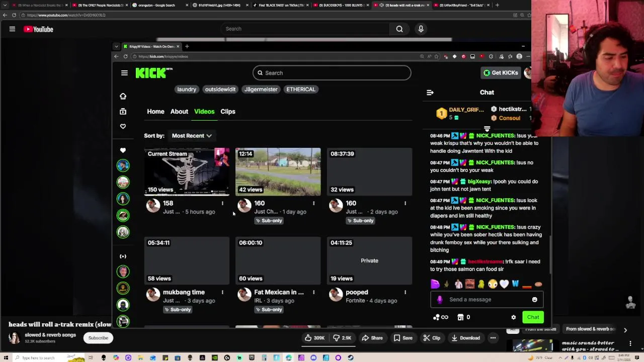Click the Kick search field
The width and height of the screenshot is (644, 362).
coord(332,73)
